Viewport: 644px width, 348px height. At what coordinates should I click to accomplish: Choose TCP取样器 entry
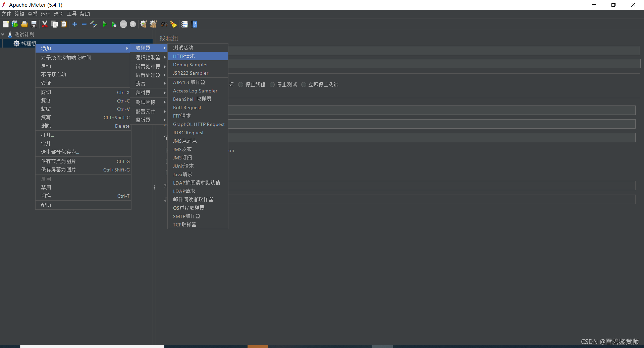[x=198, y=225]
